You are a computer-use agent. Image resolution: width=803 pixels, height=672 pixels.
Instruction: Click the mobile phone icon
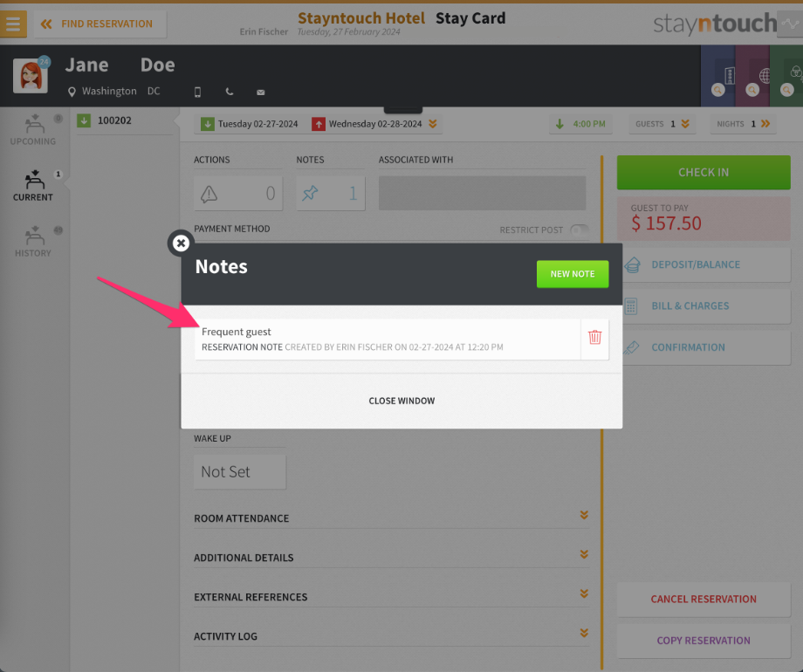[x=197, y=93]
